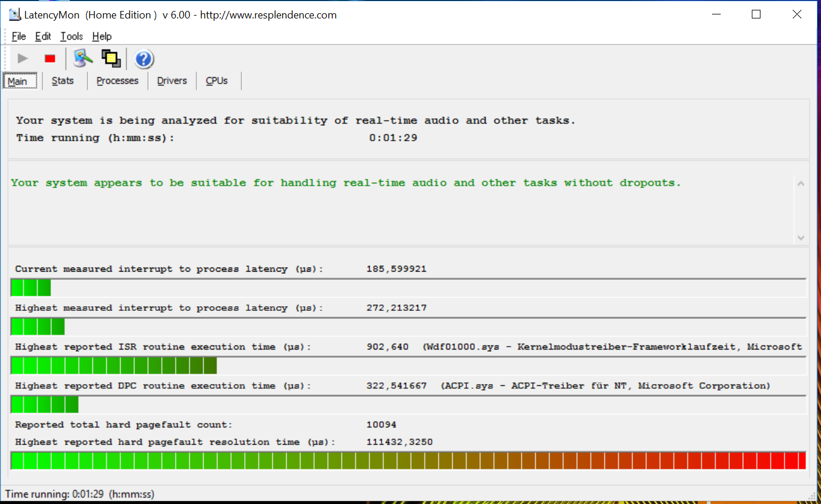The width and height of the screenshot is (821, 504).
Task: Stop monitoring with the red square button
Action: click(50, 59)
